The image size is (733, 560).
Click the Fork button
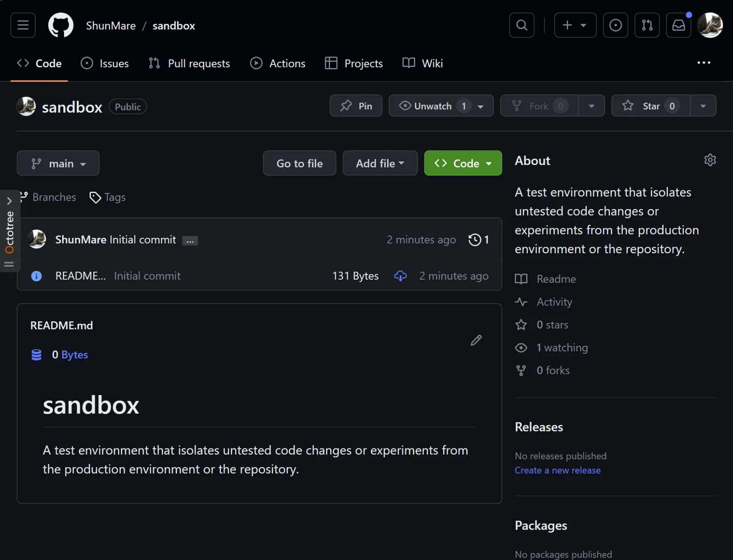click(x=540, y=106)
